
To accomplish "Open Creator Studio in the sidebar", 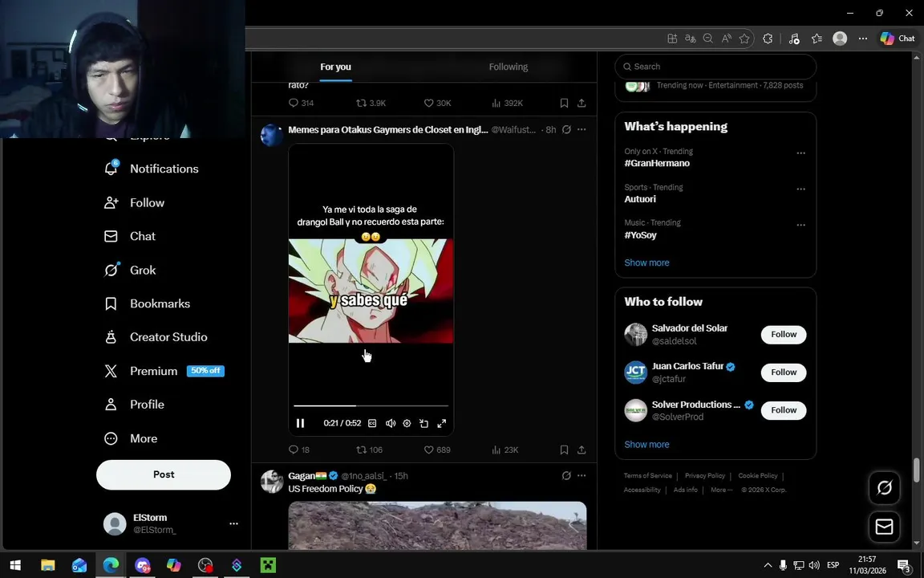I will (156, 337).
